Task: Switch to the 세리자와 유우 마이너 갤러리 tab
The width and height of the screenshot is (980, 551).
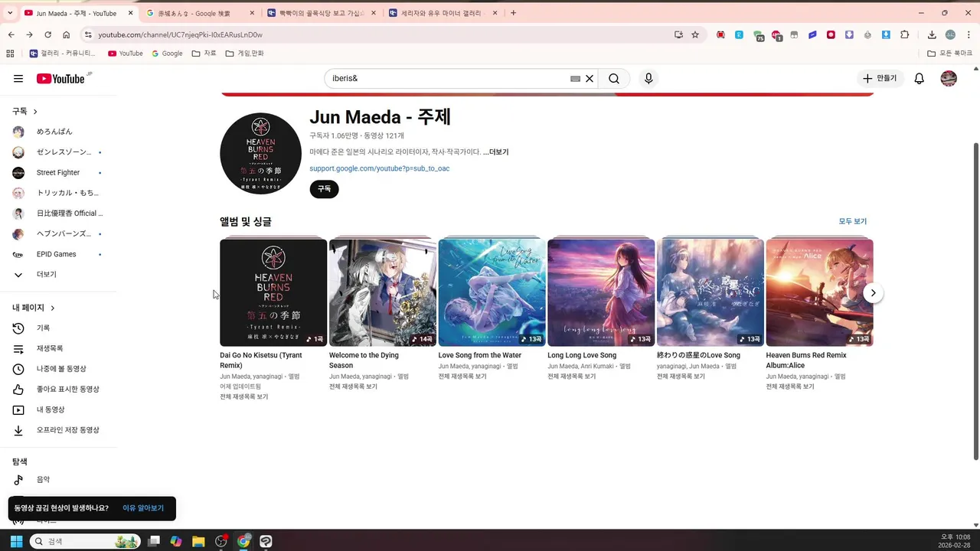Action: click(x=443, y=13)
